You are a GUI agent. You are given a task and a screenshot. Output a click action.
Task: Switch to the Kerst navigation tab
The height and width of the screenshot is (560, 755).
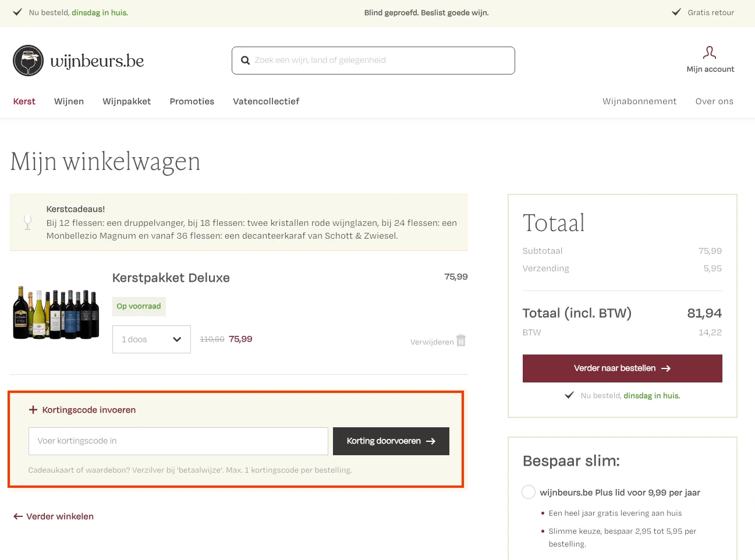[24, 101]
